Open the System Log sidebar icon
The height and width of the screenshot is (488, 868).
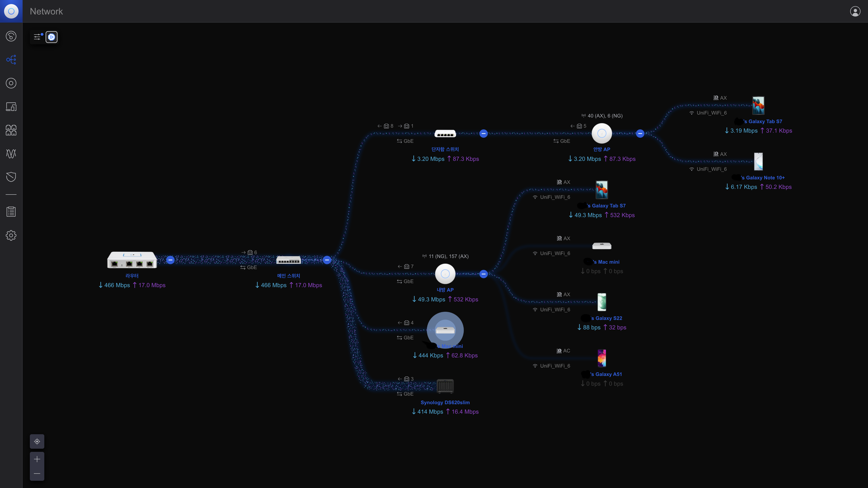pyautogui.click(x=11, y=212)
